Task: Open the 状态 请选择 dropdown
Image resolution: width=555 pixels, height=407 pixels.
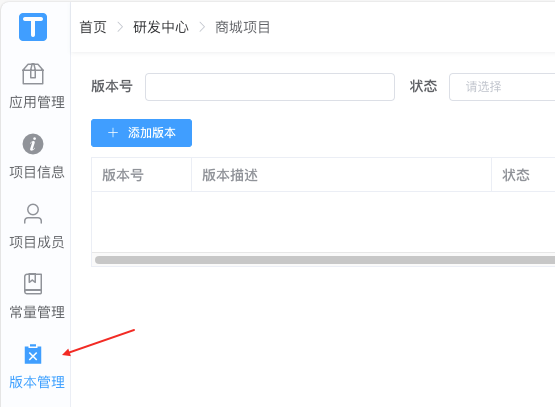Action: (502, 87)
